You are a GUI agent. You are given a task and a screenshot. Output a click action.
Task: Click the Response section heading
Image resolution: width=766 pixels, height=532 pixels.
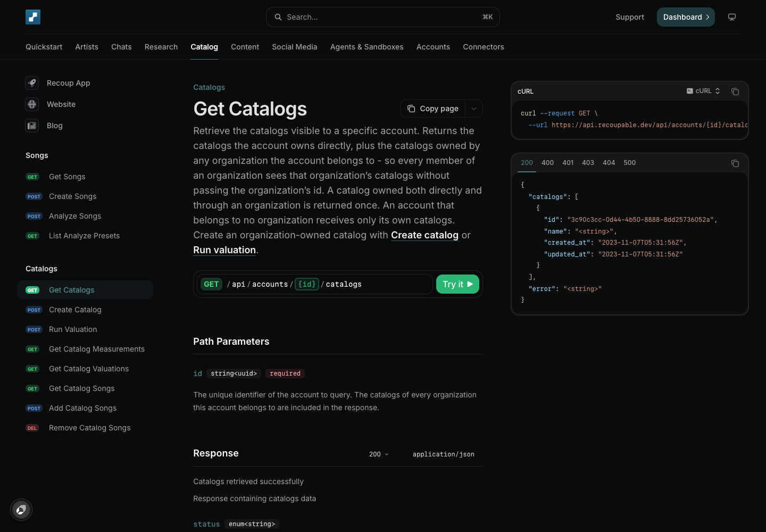[x=216, y=453]
